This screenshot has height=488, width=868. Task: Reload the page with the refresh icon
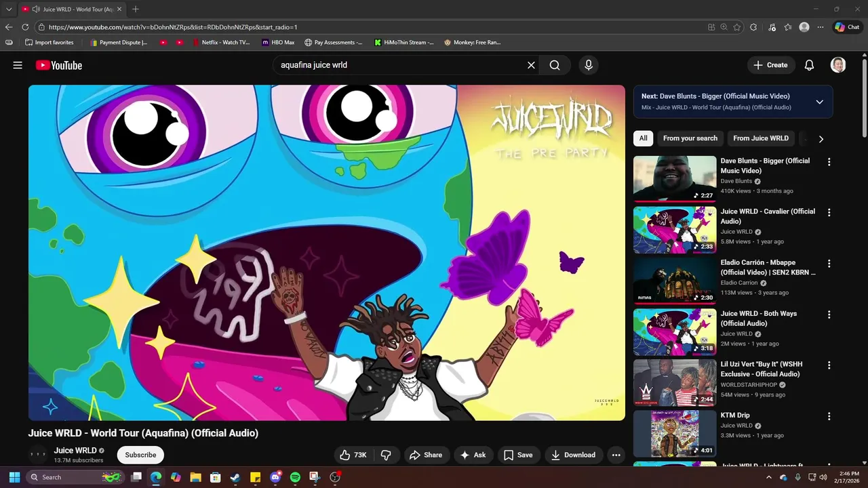click(25, 27)
